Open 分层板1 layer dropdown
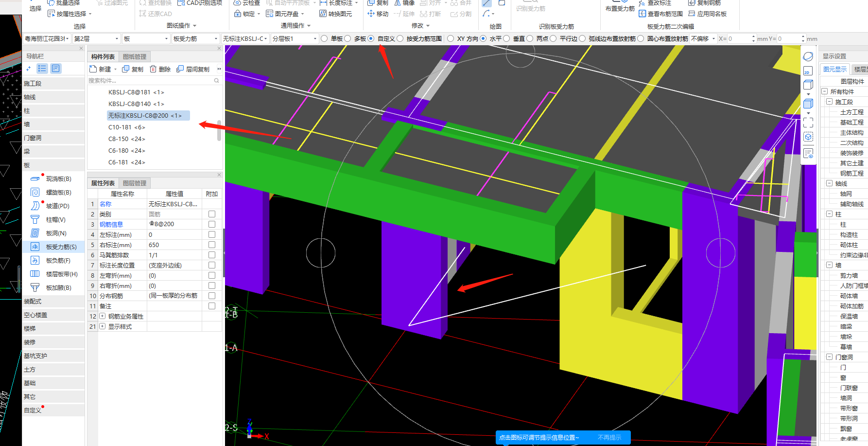Screen dimensions: 868x446 click(x=295, y=38)
